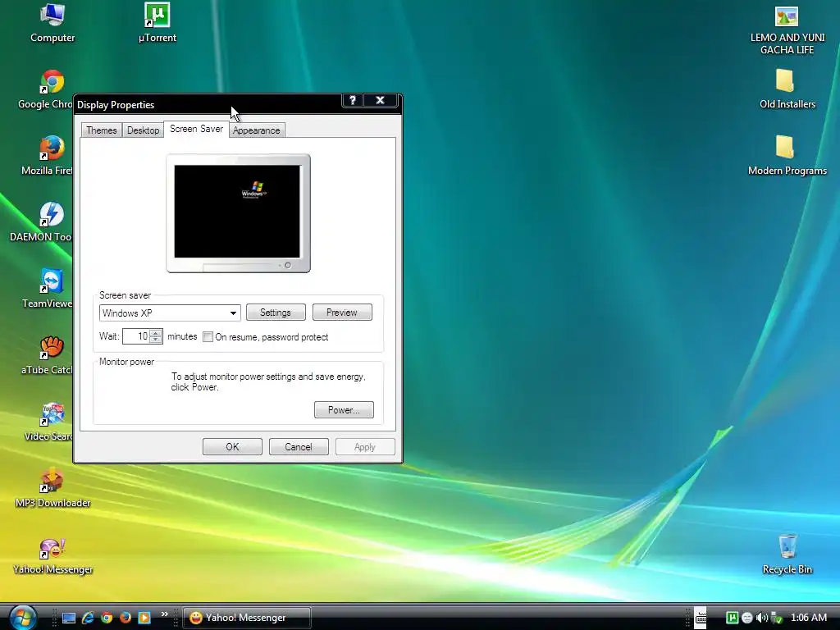Image resolution: width=840 pixels, height=630 pixels.
Task: Select the Google Chrome desktop shortcut
Action: click(x=46, y=89)
